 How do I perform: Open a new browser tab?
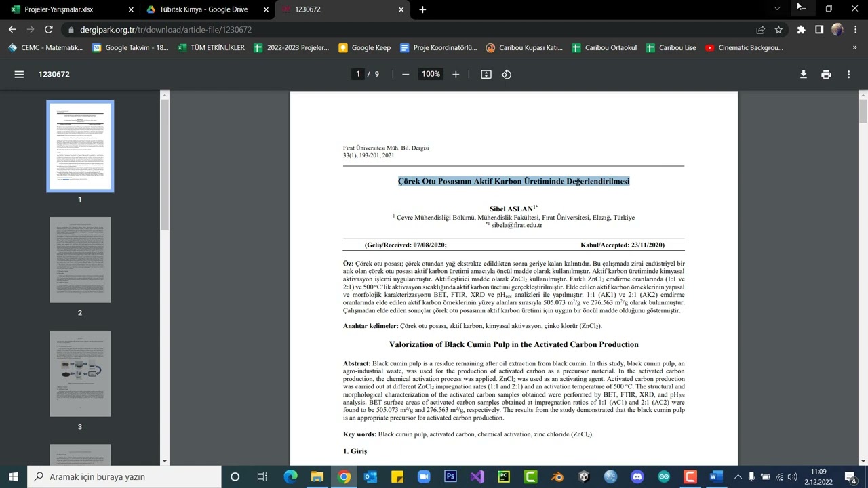coord(422,9)
